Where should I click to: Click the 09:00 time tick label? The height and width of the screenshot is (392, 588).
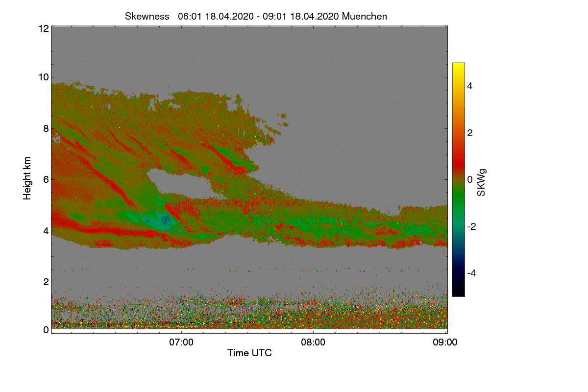click(x=445, y=343)
